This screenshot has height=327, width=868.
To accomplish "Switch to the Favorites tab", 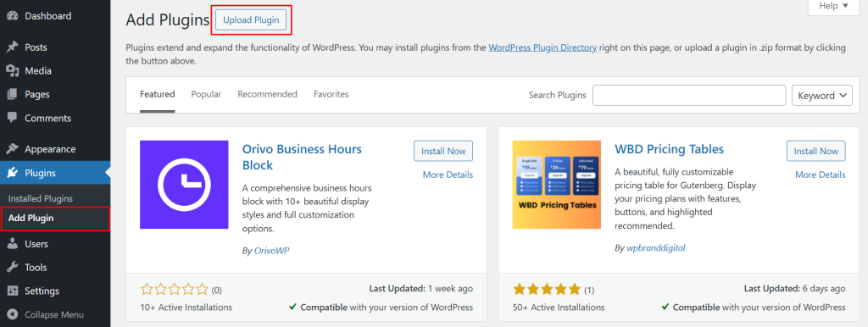I will coord(331,94).
